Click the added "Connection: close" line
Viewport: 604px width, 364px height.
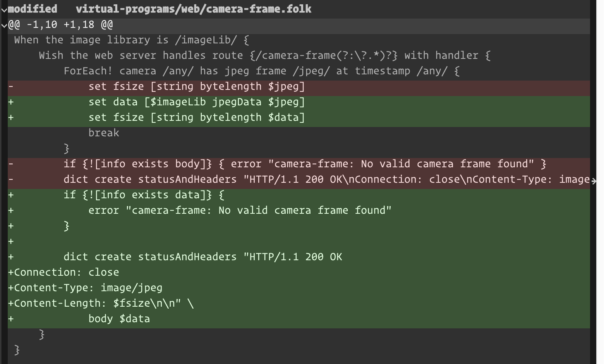[66, 272]
